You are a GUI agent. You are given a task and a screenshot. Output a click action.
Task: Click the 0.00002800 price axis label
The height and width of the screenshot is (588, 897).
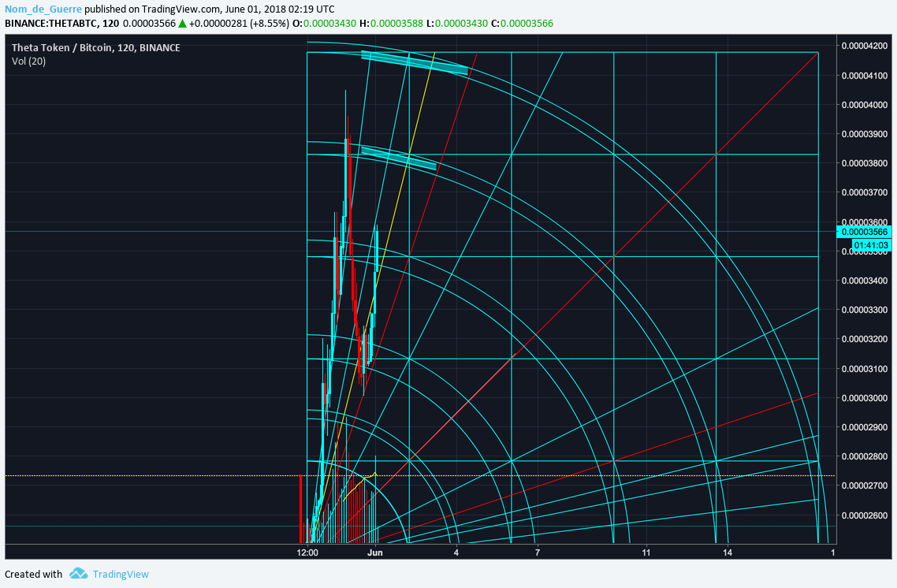(865, 456)
